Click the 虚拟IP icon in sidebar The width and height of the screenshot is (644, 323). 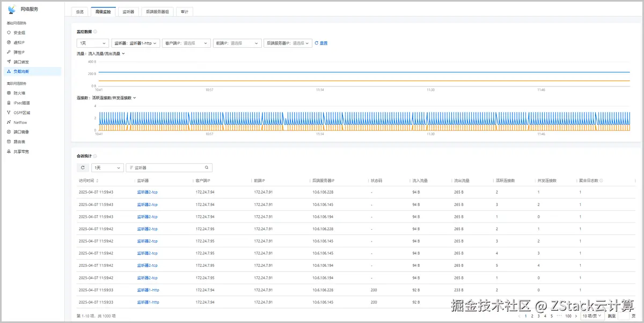(9, 42)
